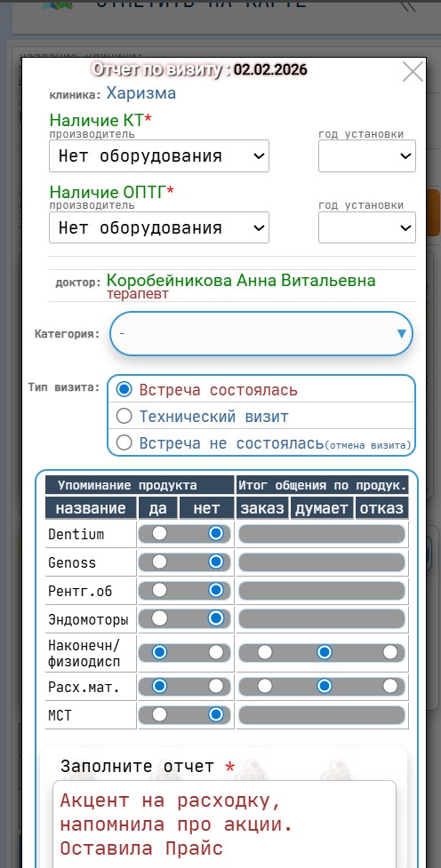
Task: Click the 'терапевт' specialty label
Action: click(138, 294)
